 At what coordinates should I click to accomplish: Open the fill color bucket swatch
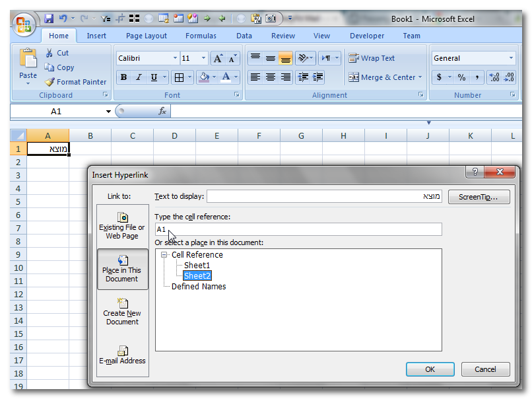pos(204,77)
